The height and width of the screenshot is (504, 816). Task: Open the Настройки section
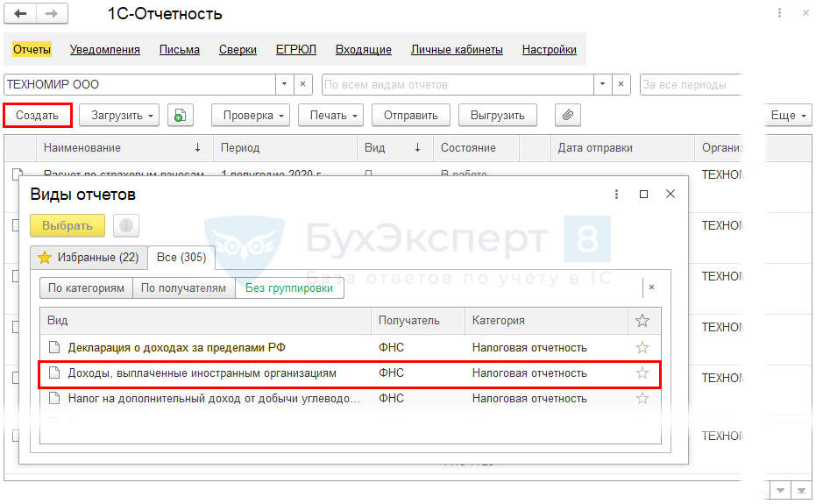549,49
